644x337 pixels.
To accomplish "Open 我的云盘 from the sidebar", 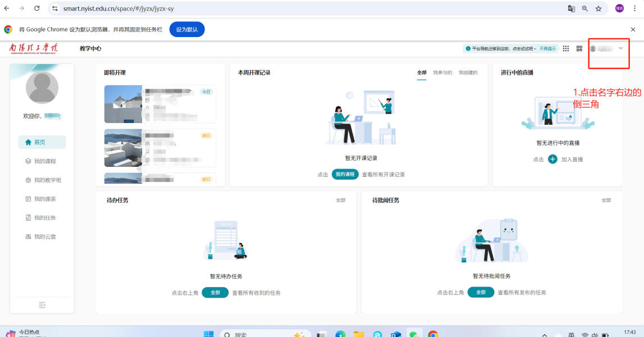I will (x=44, y=236).
